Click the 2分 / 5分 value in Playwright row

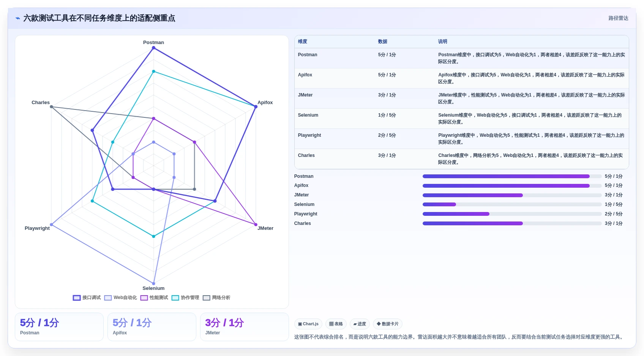pos(387,135)
